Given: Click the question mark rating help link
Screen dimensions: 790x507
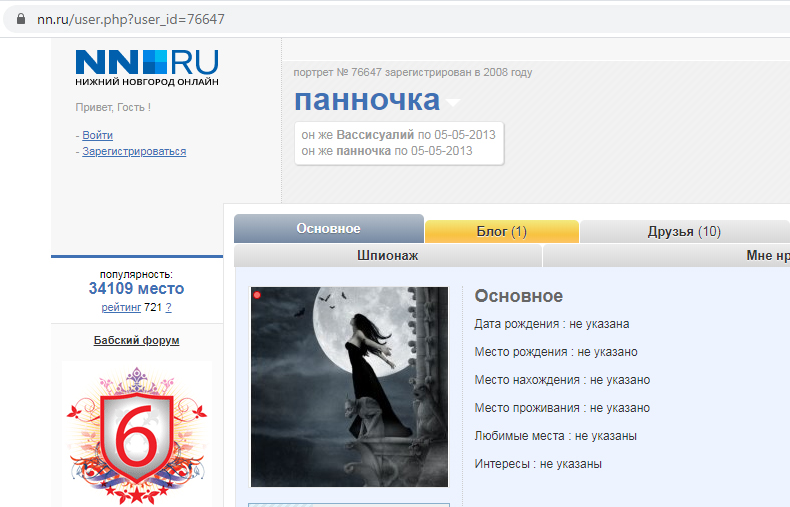Looking at the screenshot, I should click(x=168, y=307).
